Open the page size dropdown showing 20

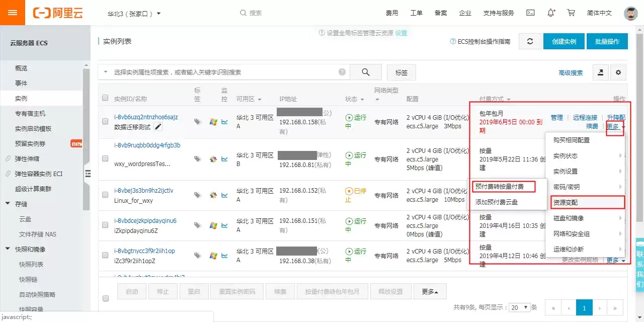520,307
